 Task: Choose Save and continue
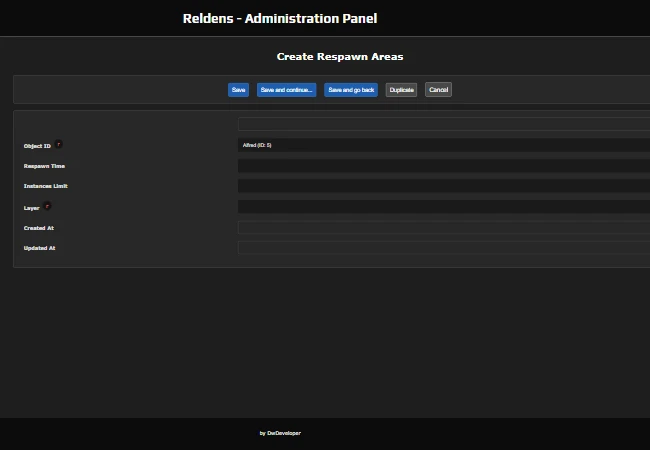[286, 90]
